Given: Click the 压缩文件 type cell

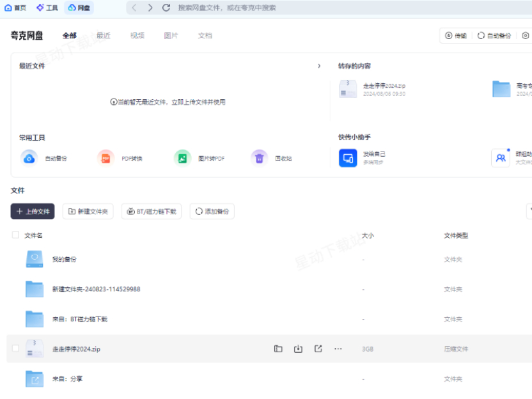Looking at the screenshot, I should pyautogui.click(x=456, y=349).
